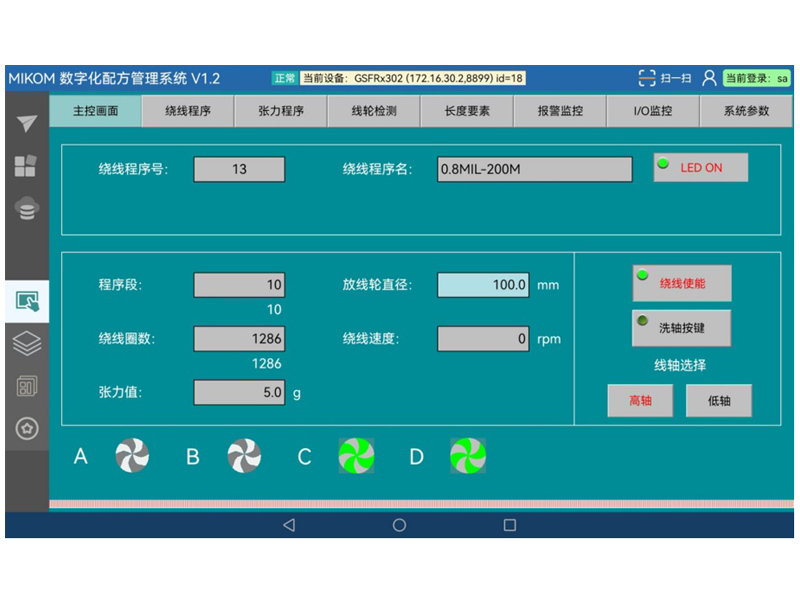Click the 放线轮直径 input field
The image size is (800, 600).
pyautogui.click(x=483, y=285)
